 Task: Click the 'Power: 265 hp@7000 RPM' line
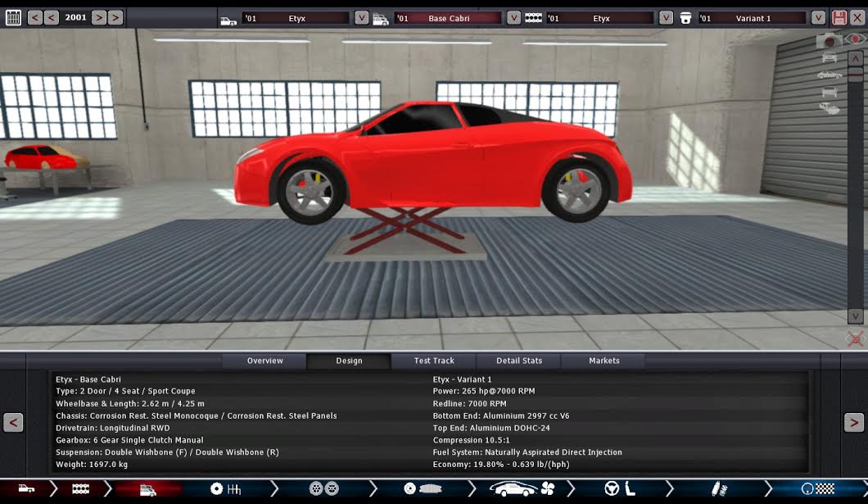tap(484, 391)
